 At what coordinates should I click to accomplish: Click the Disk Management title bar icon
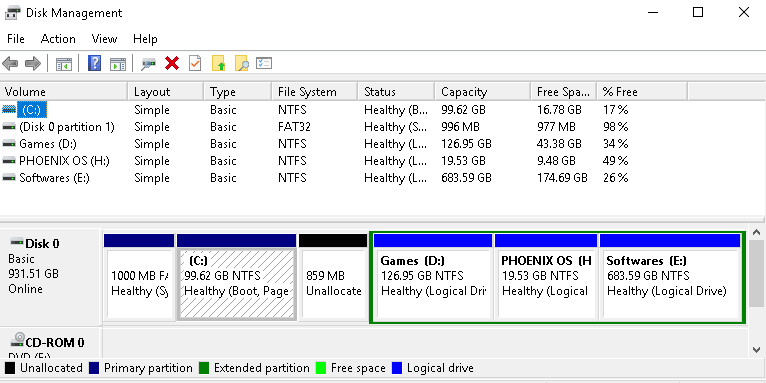tap(13, 13)
